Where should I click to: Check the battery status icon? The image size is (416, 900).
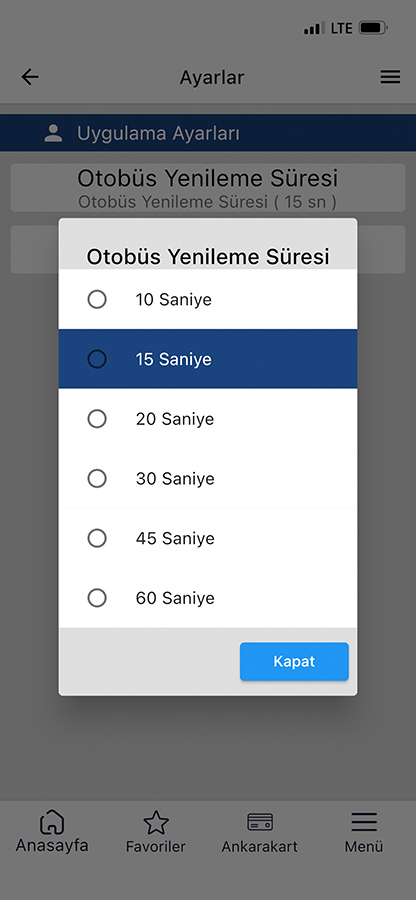374,28
